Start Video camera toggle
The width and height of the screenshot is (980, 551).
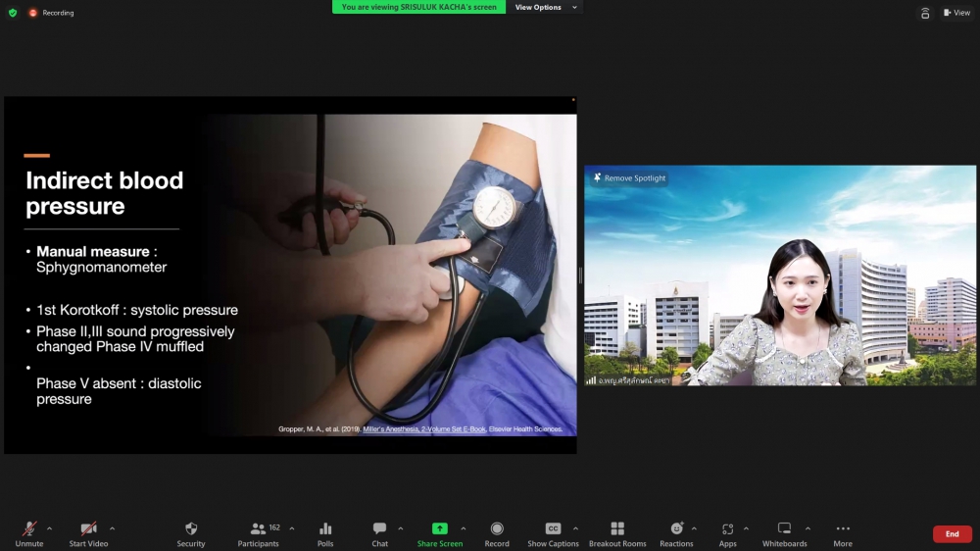tap(88, 529)
